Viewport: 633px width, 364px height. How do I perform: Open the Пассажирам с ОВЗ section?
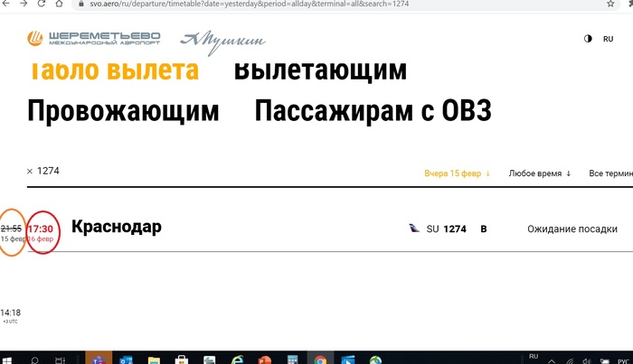pos(373,111)
